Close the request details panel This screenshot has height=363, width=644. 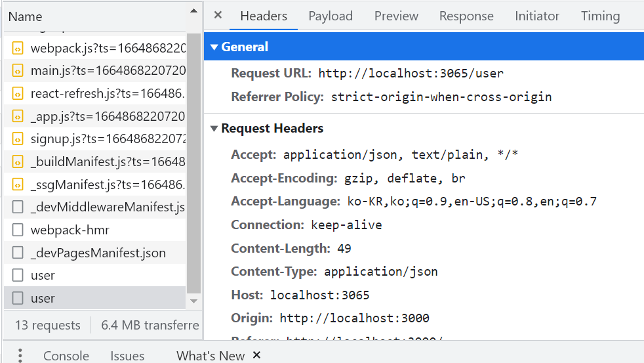(218, 15)
